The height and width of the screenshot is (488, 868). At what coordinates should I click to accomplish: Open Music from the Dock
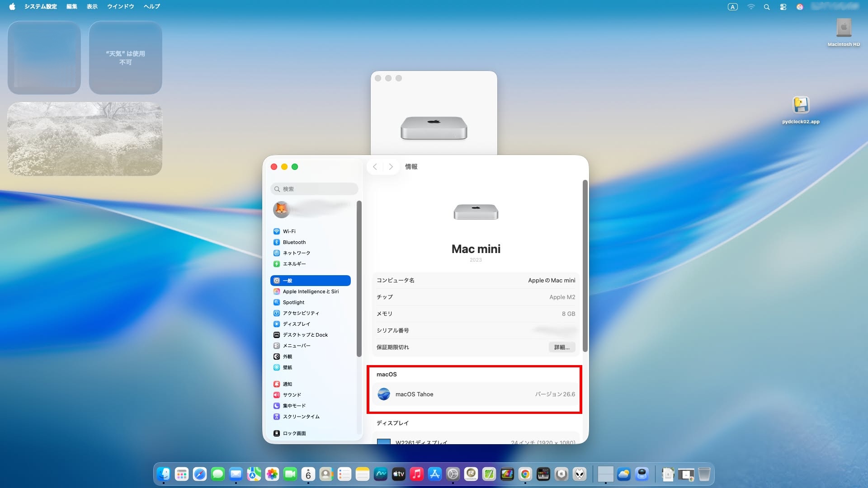click(417, 474)
